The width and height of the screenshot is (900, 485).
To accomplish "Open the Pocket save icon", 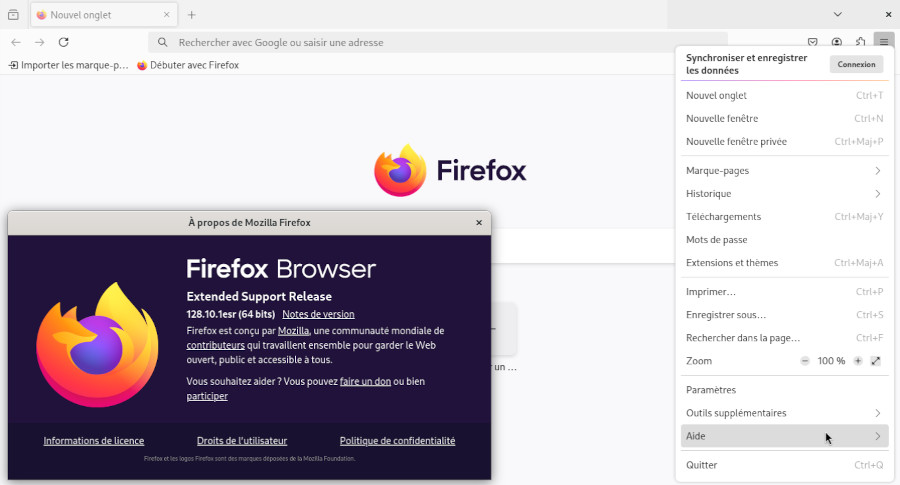I will point(813,42).
